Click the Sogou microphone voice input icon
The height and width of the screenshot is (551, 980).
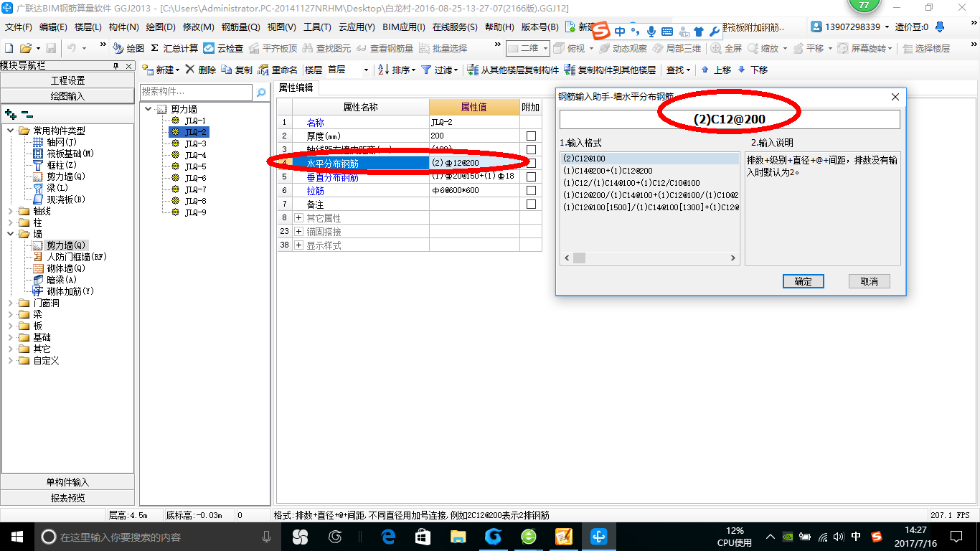(x=651, y=32)
